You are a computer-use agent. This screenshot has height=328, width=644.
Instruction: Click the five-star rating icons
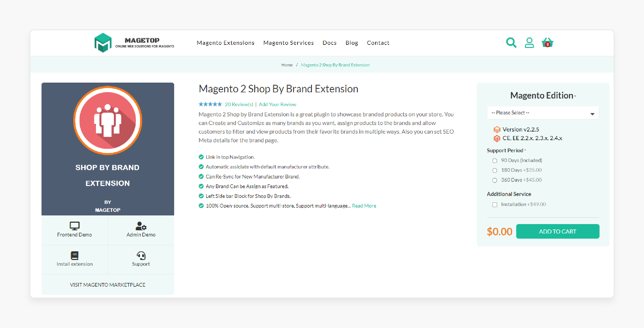pyautogui.click(x=210, y=104)
